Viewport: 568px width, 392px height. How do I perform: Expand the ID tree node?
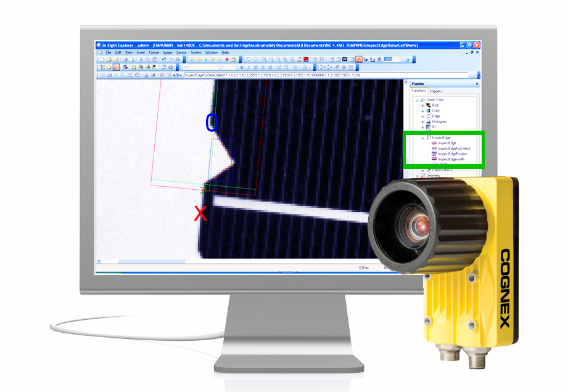422,127
